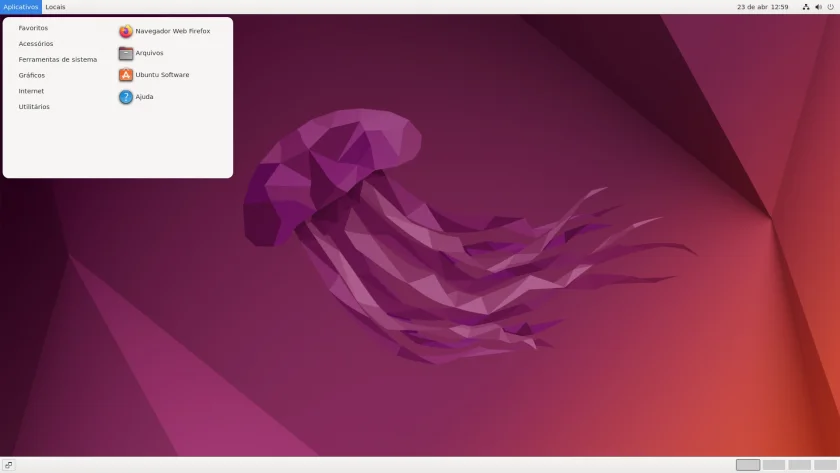Click the power icon in top bar
Viewport: 840px width, 473px height.
point(830,7)
